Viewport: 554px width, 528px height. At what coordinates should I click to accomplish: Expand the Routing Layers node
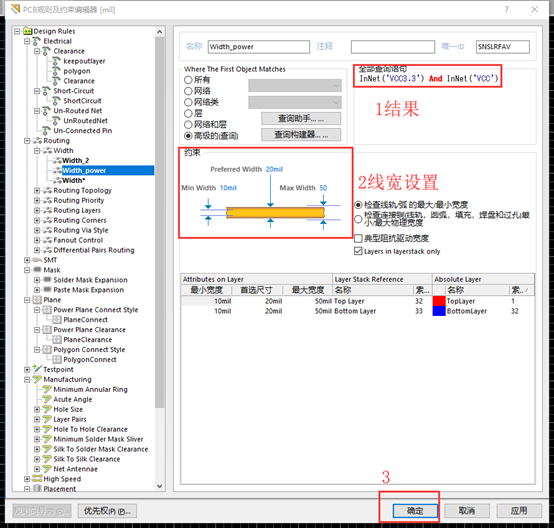tap(37, 210)
